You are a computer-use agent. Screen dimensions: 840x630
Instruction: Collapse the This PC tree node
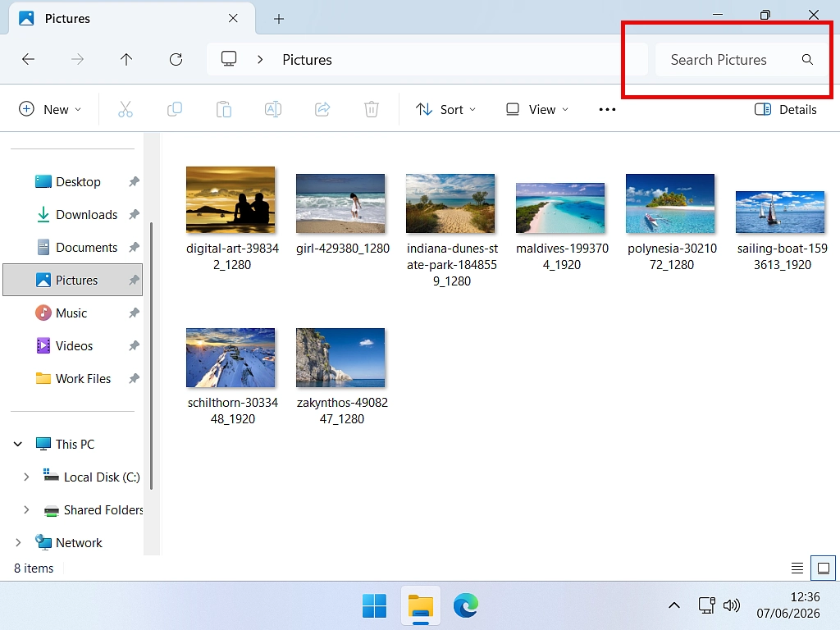coord(18,444)
